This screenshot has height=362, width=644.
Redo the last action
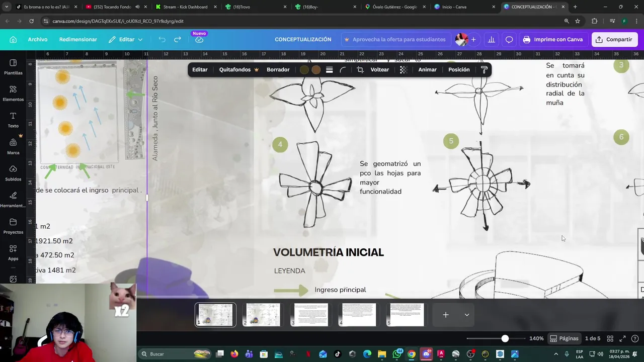tap(178, 40)
